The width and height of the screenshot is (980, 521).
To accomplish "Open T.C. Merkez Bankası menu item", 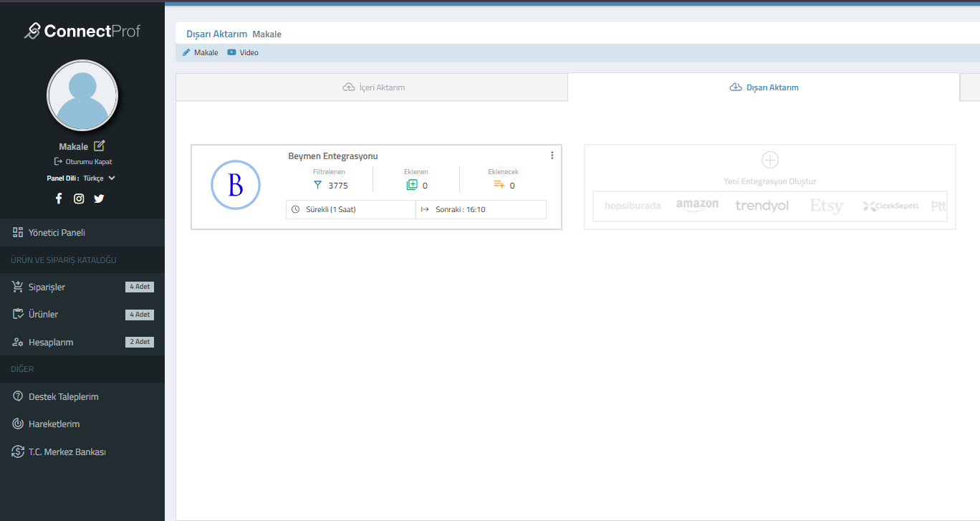I will tap(67, 452).
